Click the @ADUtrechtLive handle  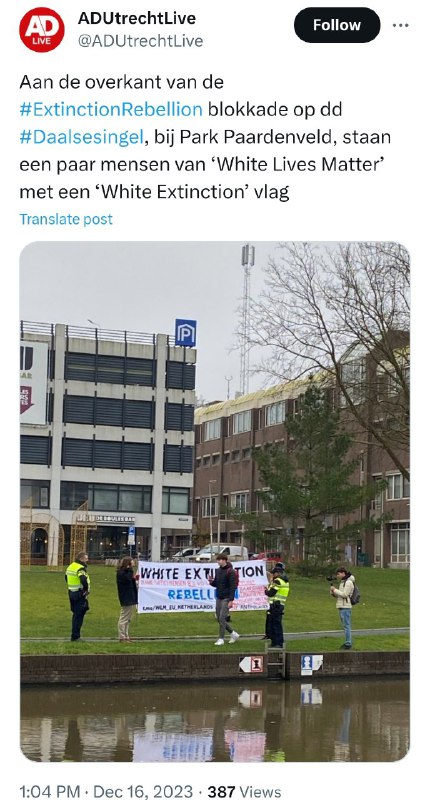click(140, 41)
